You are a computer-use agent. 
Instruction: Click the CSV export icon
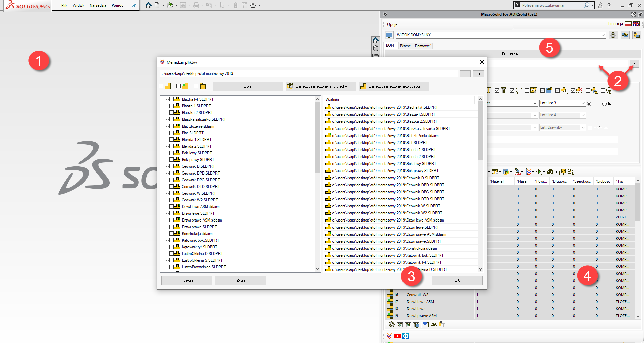434,324
